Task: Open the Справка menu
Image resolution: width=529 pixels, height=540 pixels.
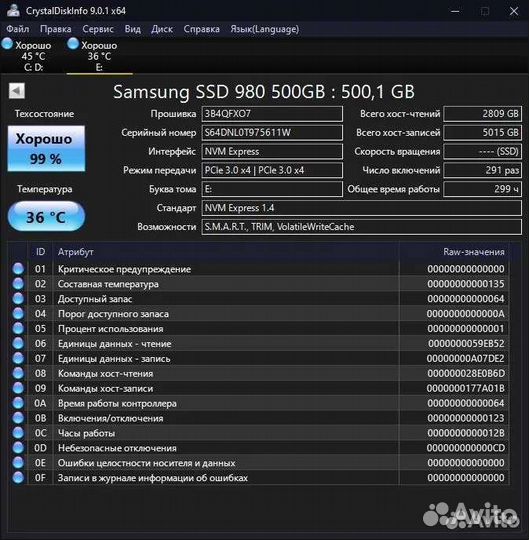Action: click(x=201, y=29)
